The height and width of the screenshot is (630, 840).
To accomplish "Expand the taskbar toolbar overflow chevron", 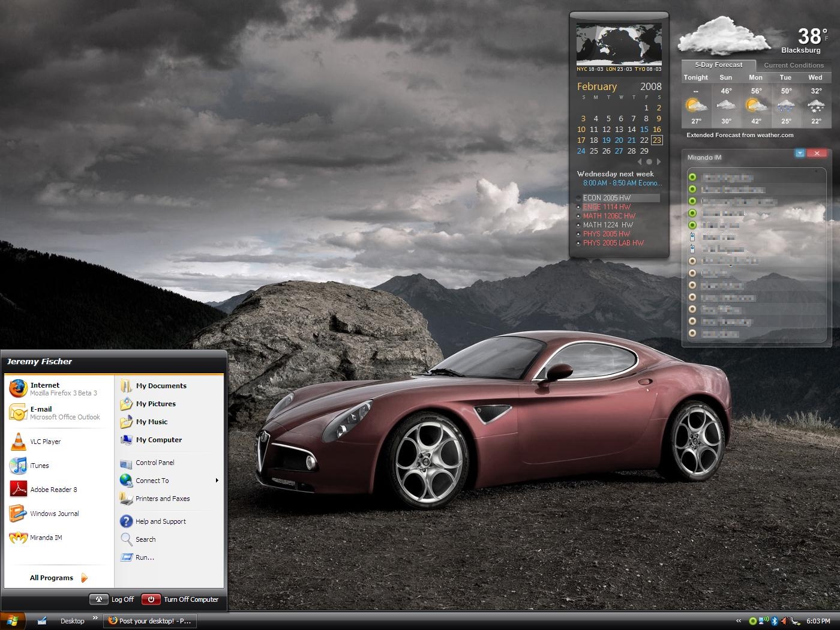I will [x=95, y=618].
